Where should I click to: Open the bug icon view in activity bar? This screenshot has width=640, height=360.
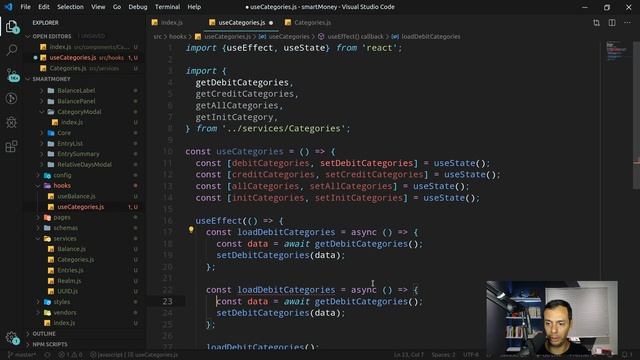click(x=11, y=122)
